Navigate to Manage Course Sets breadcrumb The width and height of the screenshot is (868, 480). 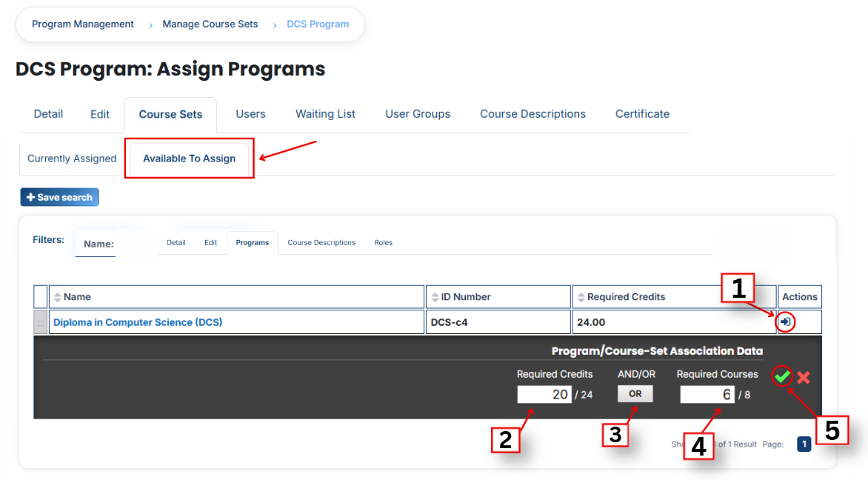[x=210, y=24]
